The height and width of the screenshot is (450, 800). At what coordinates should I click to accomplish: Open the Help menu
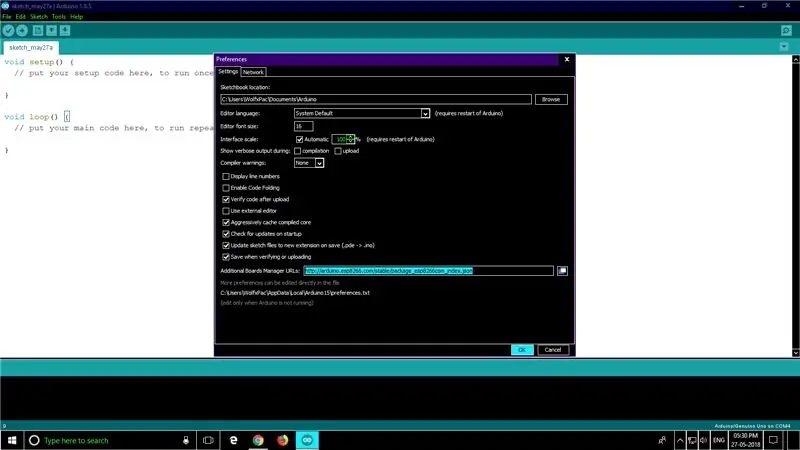(x=77, y=17)
